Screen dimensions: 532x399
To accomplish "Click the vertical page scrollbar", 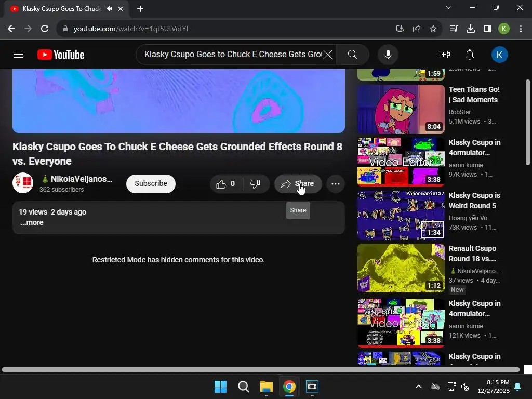I will click(x=528, y=122).
